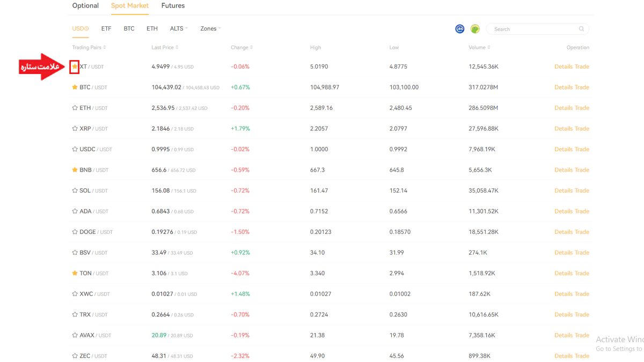Expand the ALTS dropdown
Image resolution: width=644 pixels, height=362 pixels.
[179, 28]
